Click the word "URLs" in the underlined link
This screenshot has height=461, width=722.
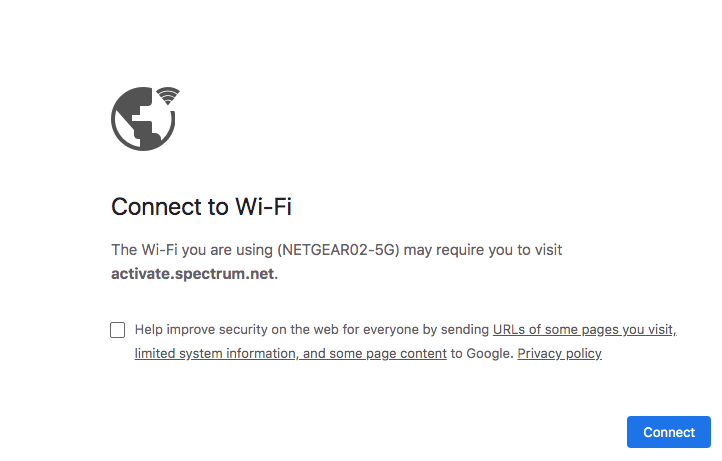point(510,330)
